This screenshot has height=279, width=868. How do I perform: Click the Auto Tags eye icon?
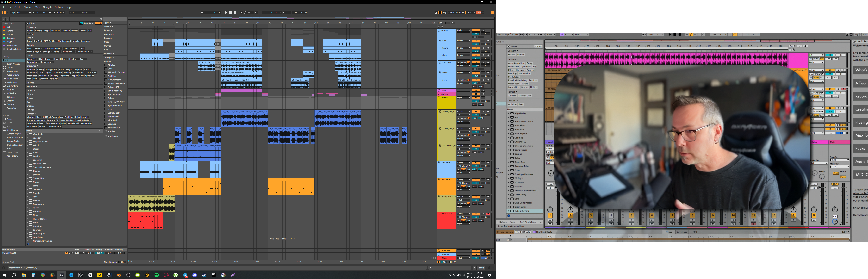pos(81,23)
